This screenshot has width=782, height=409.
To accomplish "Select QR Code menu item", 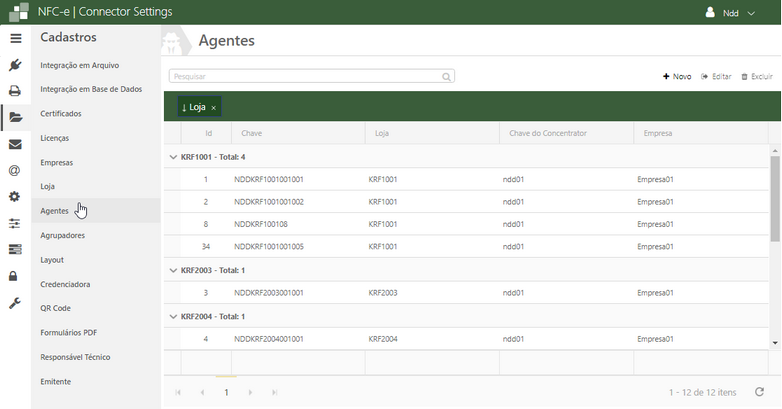I will [55, 308].
